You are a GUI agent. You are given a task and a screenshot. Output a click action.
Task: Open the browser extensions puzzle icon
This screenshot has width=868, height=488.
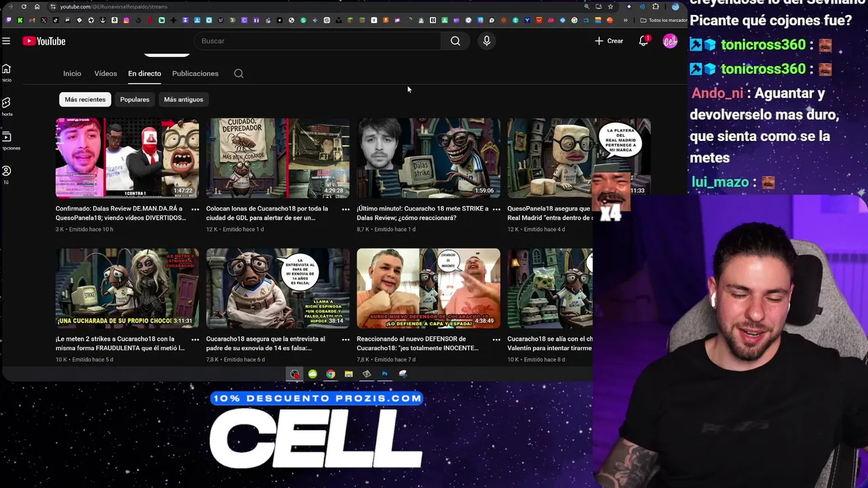pos(655,7)
